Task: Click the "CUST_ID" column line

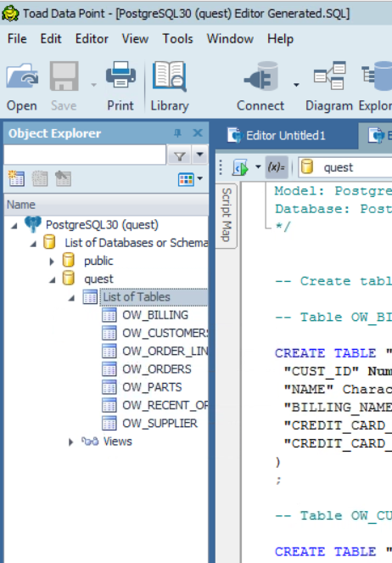Action: 338,371
